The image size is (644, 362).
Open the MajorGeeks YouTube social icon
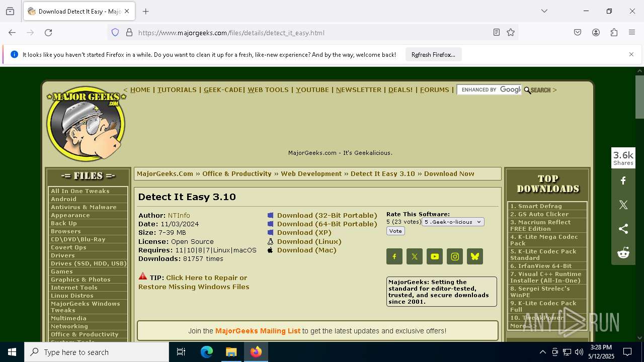(435, 256)
